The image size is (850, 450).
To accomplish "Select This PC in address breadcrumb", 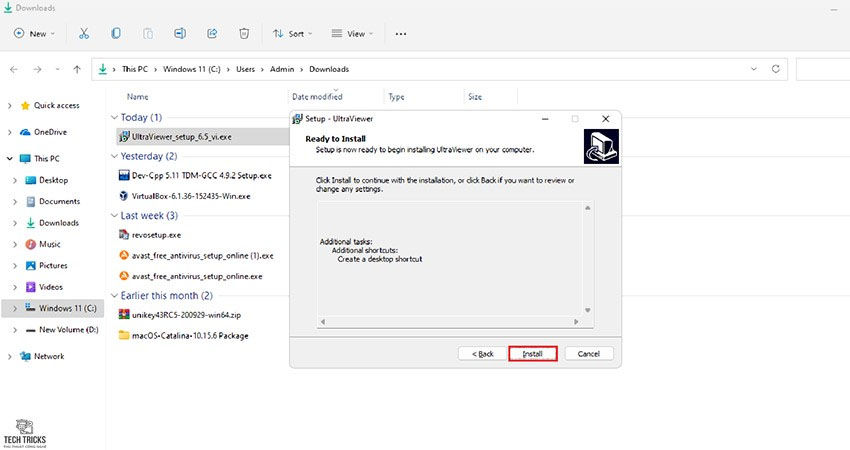I will pos(134,69).
